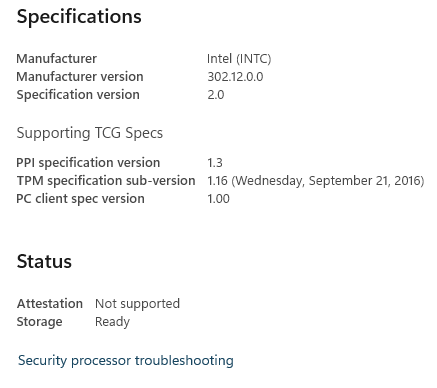437x388 pixels.
Task: Click the Not supported attestation status
Action: coord(137,304)
